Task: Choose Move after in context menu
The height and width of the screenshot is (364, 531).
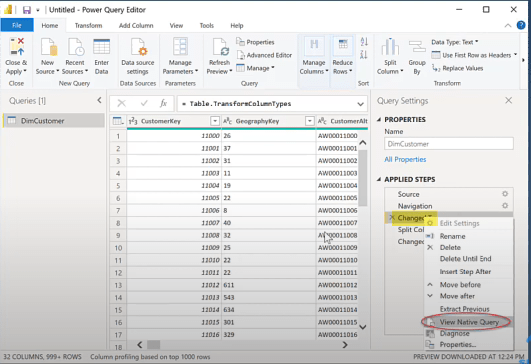Action: [469, 296]
